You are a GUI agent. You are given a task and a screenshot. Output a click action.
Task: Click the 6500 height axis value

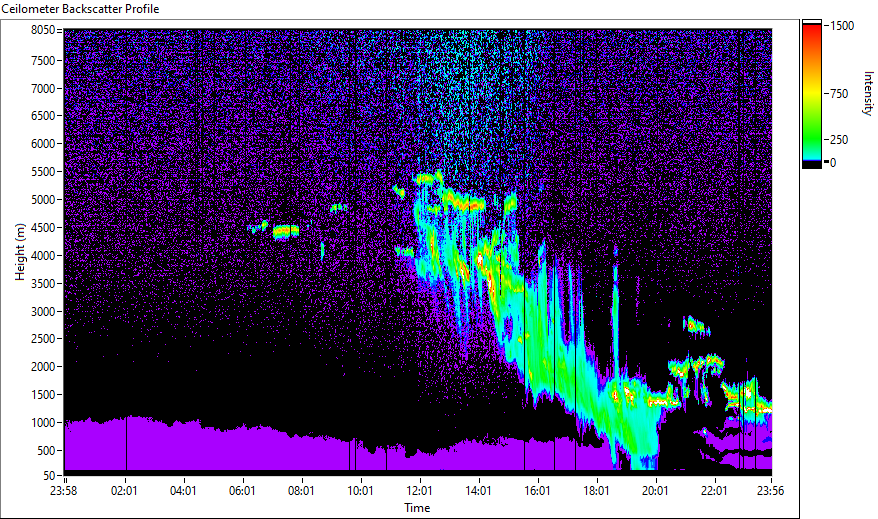(43, 116)
